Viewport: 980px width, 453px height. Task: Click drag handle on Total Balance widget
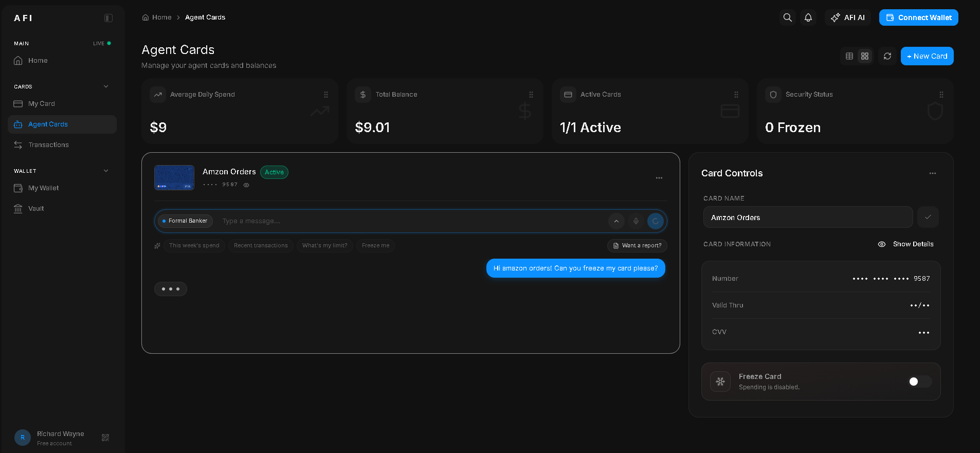[531, 95]
